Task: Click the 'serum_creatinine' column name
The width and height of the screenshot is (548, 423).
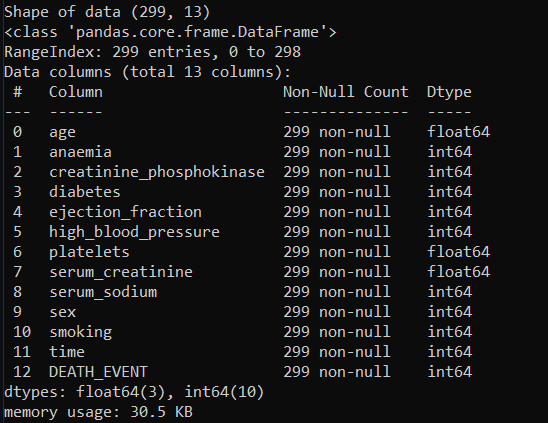Action: [121, 272]
